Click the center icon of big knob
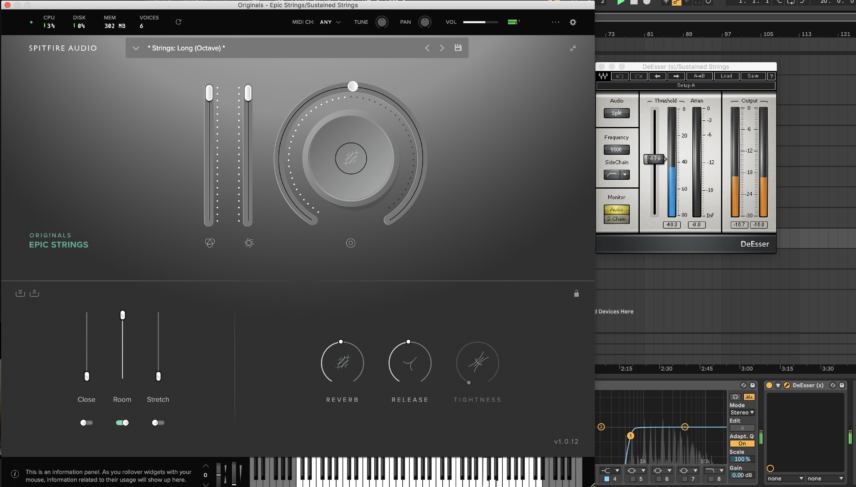The image size is (856, 487). (x=350, y=158)
